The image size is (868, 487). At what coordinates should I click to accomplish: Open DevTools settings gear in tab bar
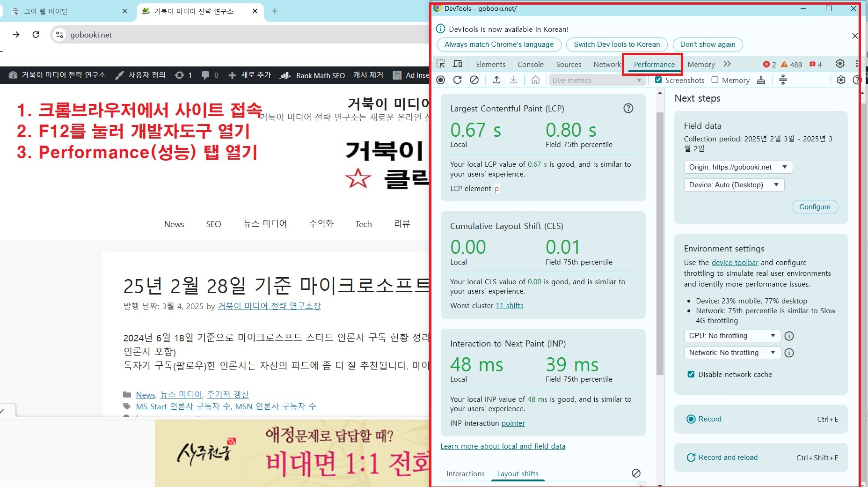click(x=840, y=64)
